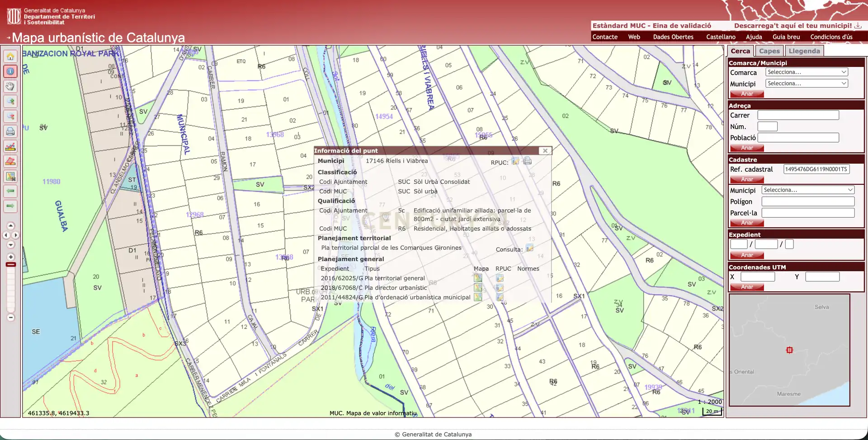Click the map image tool below measure area
The image size is (868, 440).
(10, 176)
